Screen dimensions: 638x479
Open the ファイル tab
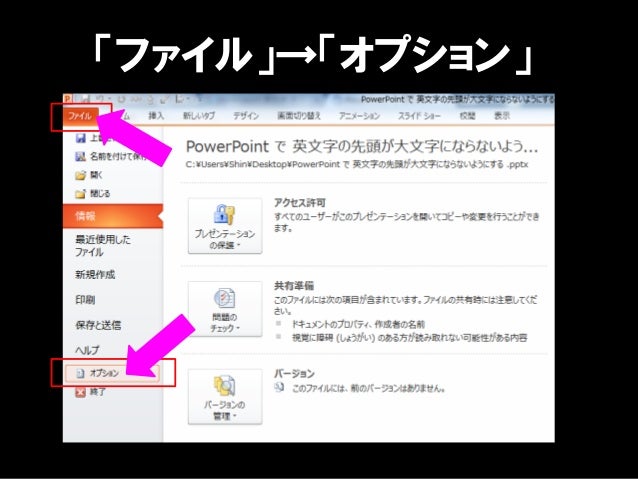[80, 116]
